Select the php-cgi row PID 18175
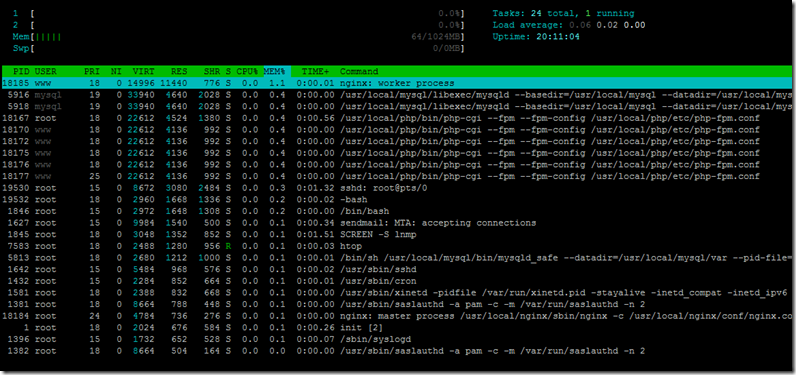Screen dimensions: 796x375 [397, 153]
